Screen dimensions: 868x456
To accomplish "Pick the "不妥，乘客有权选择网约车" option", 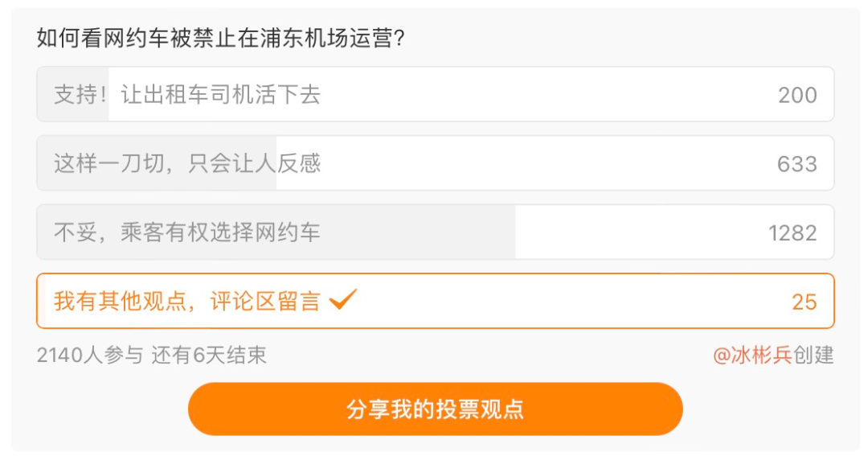I will click(187, 233).
